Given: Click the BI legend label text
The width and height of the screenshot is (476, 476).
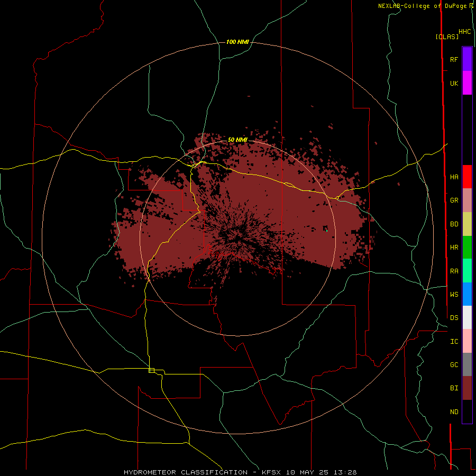Looking at the screenshot, I should coord(454,388).
